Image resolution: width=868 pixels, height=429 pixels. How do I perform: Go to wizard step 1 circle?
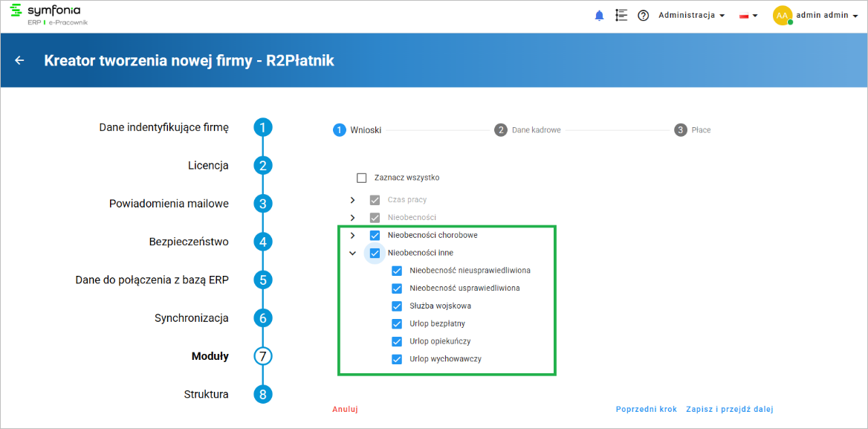point(263,128)
